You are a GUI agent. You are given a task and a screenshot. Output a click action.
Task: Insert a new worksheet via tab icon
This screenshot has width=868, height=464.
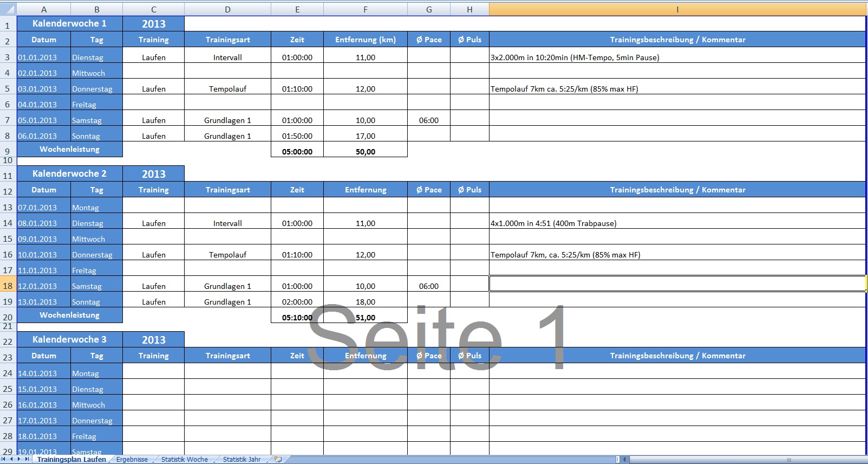tap(278, 459)
